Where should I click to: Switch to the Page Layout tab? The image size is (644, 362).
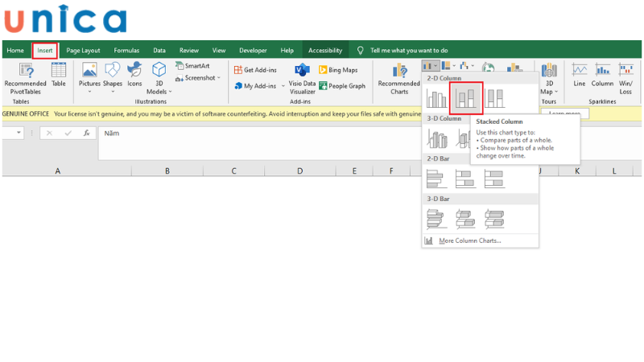83,50
